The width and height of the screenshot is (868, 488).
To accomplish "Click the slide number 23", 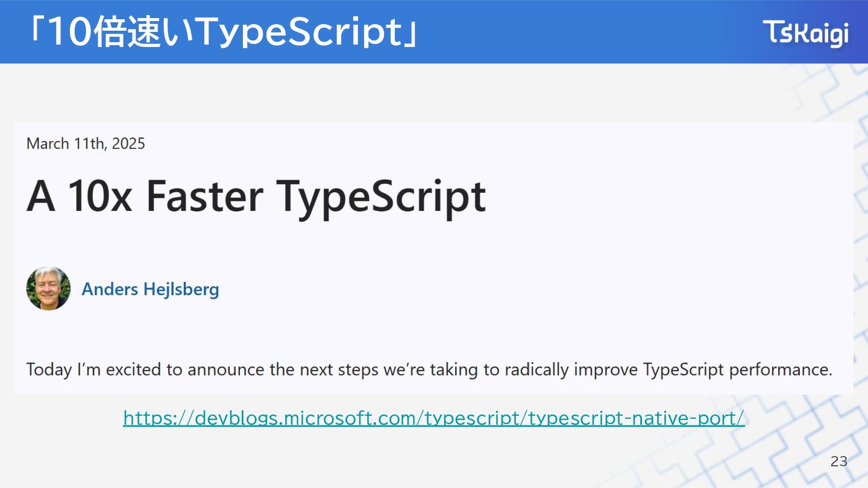I will point(838,461).
